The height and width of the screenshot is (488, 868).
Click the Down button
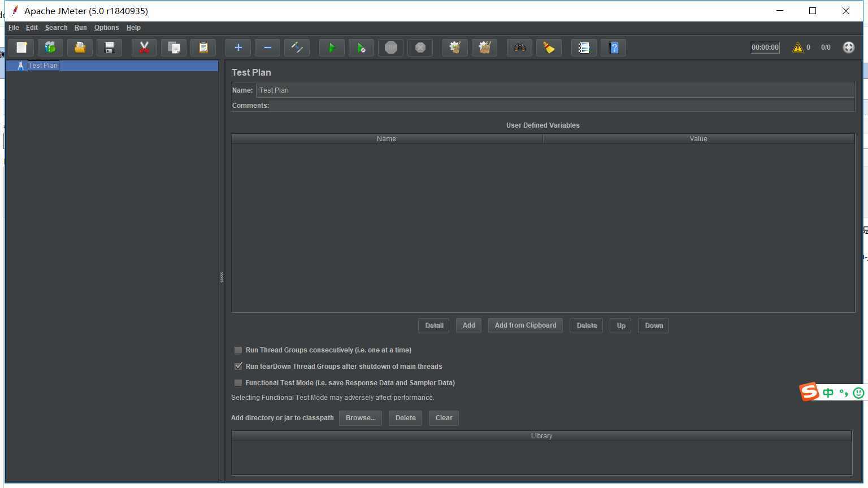pyautogui.click(x=654, y=325)
